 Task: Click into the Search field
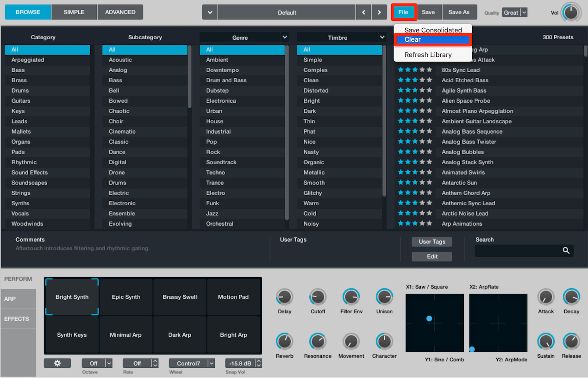pos(524,250)
